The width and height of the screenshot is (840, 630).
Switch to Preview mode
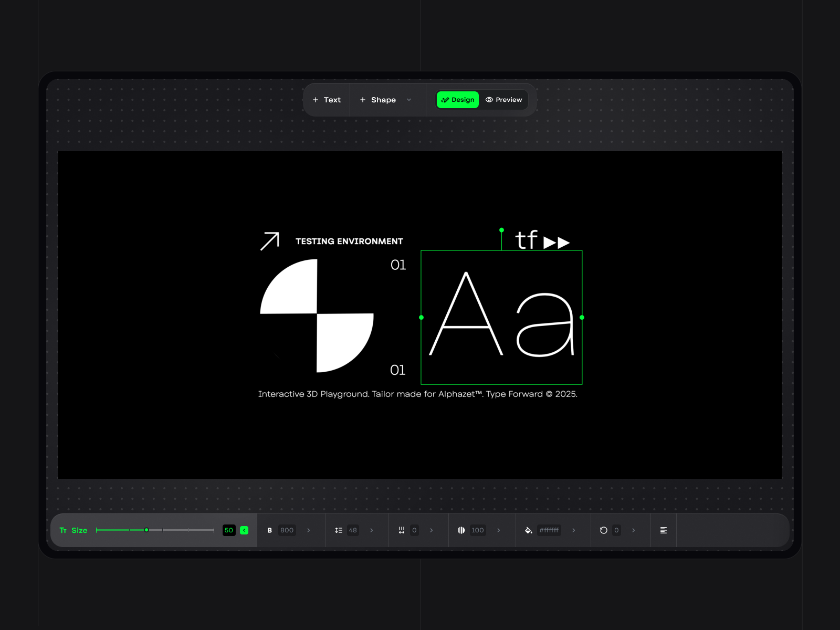(x=503, y=100)
